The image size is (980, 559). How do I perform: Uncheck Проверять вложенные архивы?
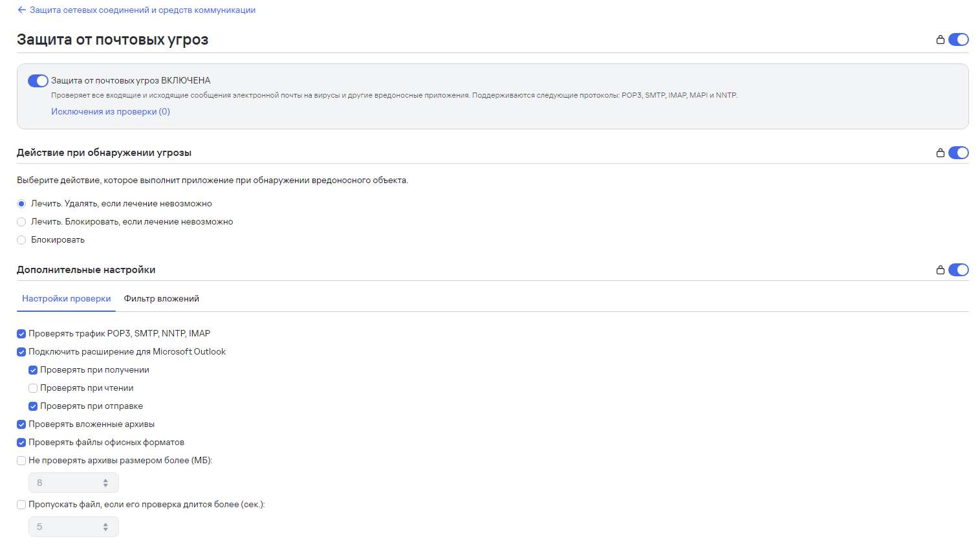[21, 424]
